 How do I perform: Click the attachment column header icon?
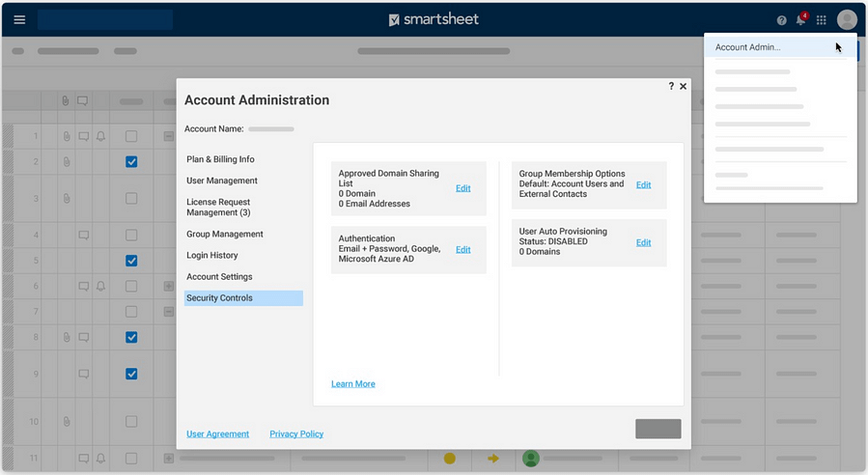pyautogui.click(x=66, y=100)
